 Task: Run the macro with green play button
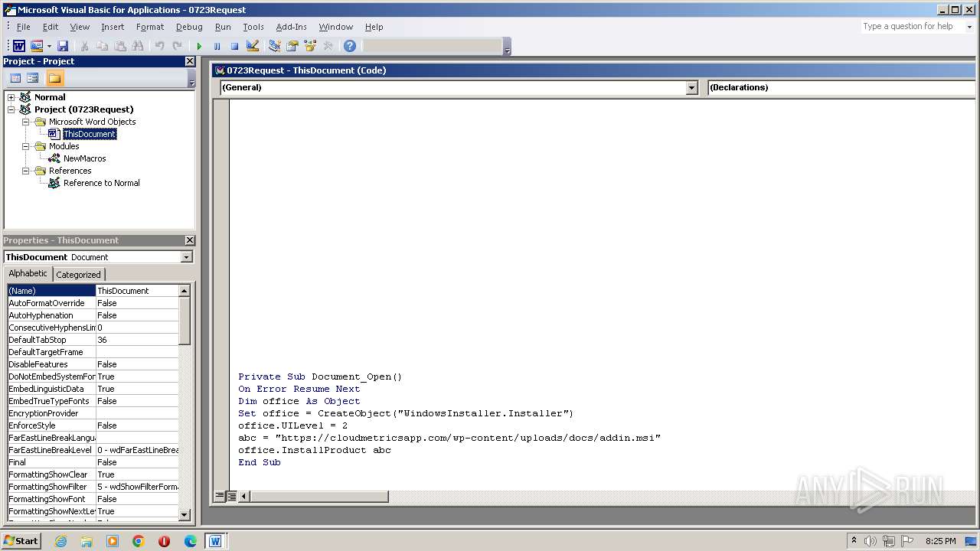point(199,46)
